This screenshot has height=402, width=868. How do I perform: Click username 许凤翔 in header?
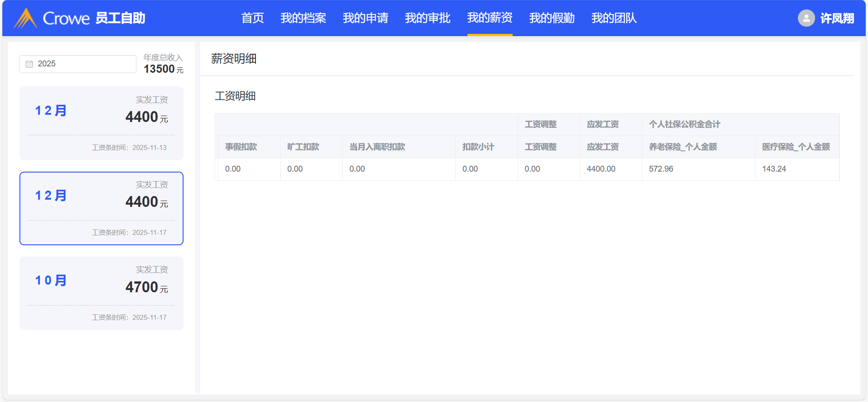(x=837, y=19)
